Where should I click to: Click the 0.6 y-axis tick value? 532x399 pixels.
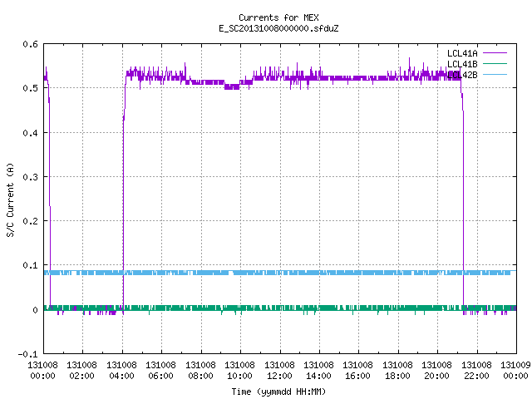tap(30, 44)
